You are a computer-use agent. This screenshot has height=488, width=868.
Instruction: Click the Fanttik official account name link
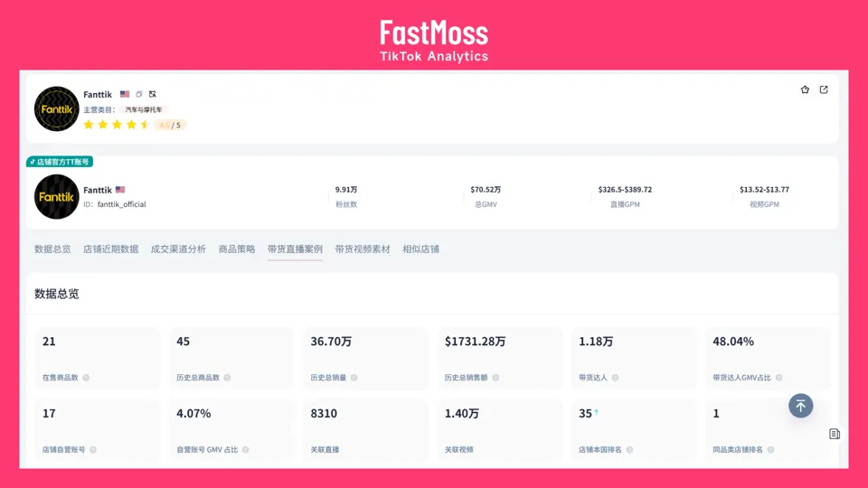(98, 190)
